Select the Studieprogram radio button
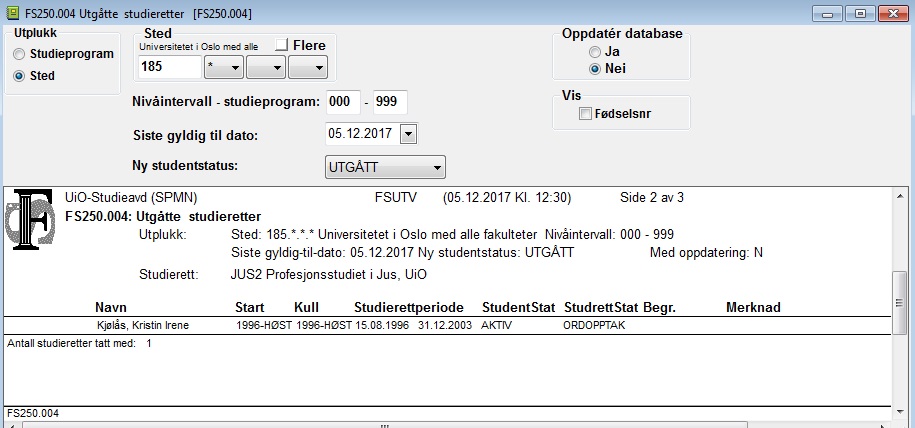The width and height of the screenshot is (915, 428). [x=19, y=54]
